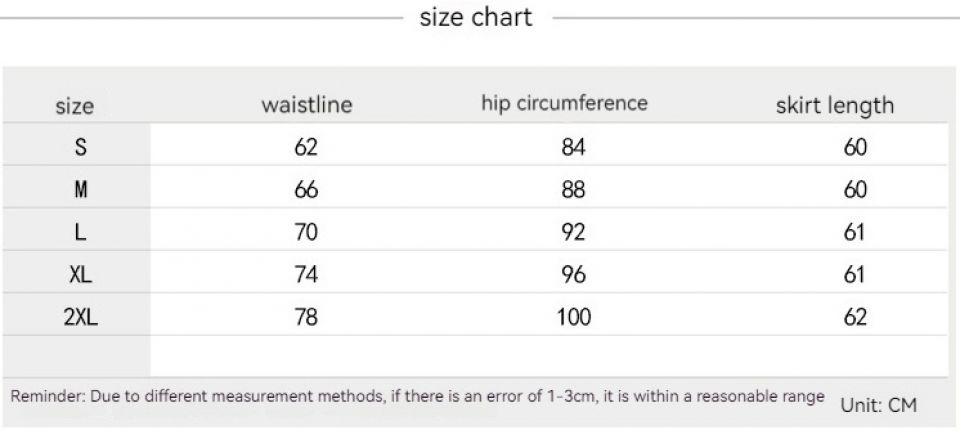The width and height of the screenshot is (960, 430).
Task: Click the "Unit: CM" label
Action: (x=878, y=405)
